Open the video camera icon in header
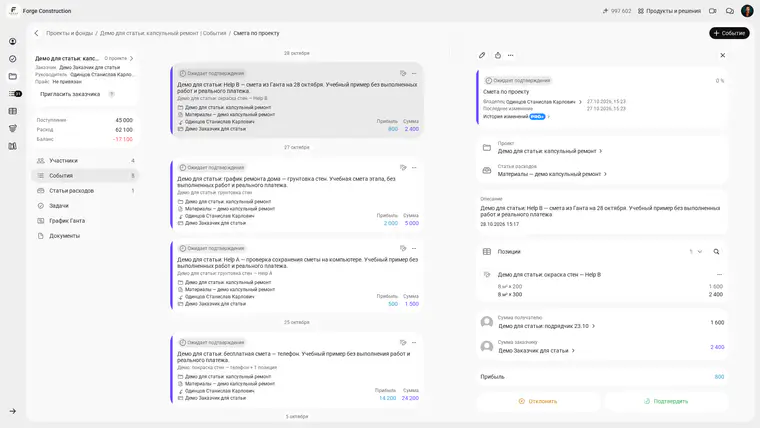Screen dimensions: 760x428 pos(712,11)
